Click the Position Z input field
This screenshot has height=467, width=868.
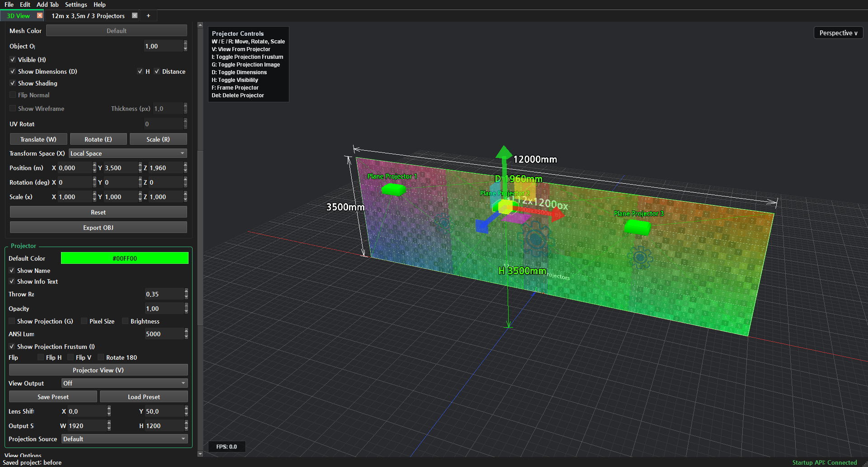166,168
